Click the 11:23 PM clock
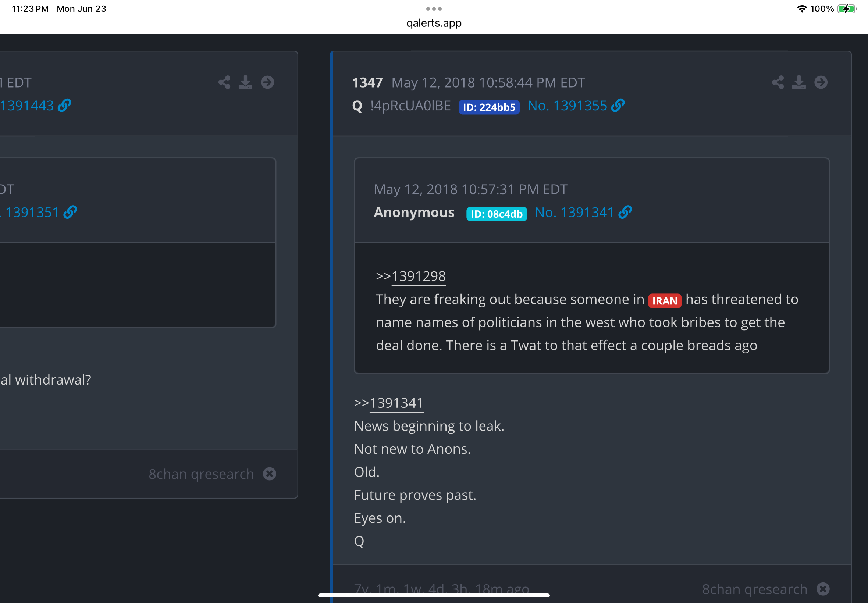The width and height of the screenshot is (868, 603). click(30, 9)
